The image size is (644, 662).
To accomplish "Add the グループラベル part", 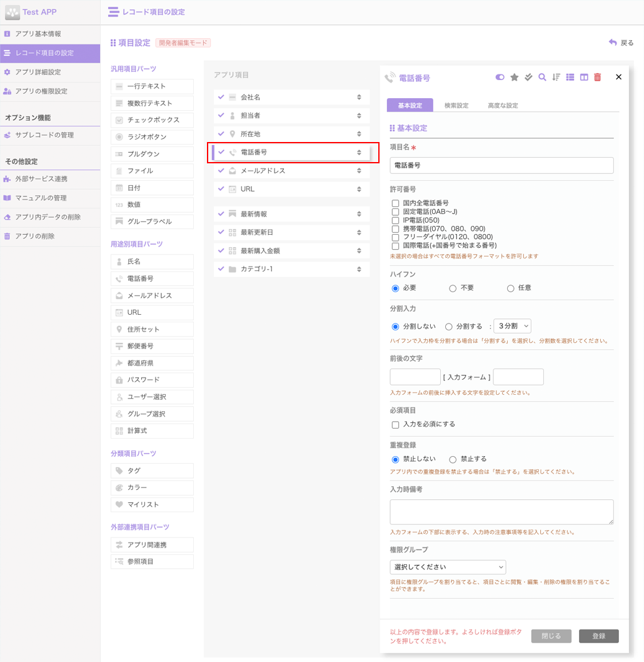I will coord(153,222).
